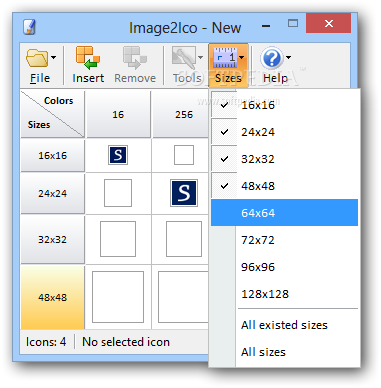This screenshot has width=381, height=388.
Task: Click the 24x24 row header
Action: 53,193
